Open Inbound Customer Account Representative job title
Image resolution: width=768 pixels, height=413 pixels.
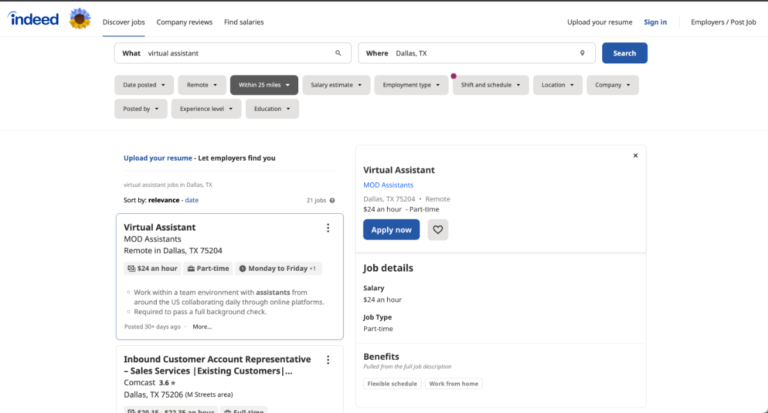point(217,365)
